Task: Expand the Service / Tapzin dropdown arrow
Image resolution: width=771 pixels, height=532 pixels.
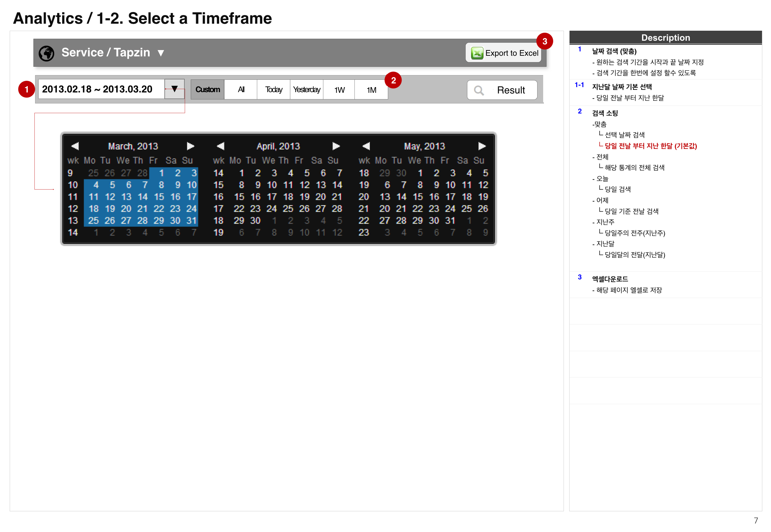Action: (x=161, y=53)
